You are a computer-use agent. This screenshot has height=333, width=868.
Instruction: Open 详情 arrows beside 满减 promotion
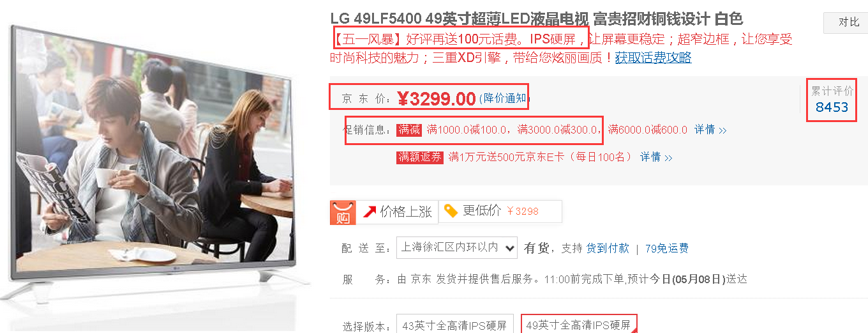point(711,130)
